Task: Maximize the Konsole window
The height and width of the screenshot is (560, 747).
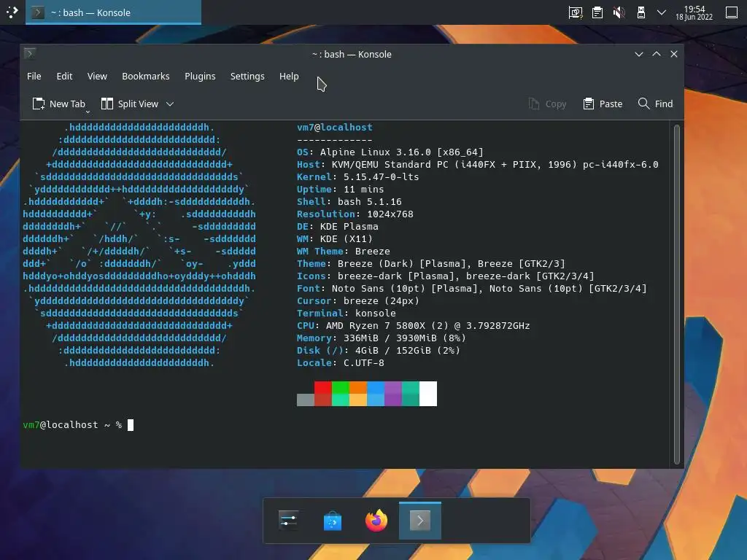Action: click(657, 54)
